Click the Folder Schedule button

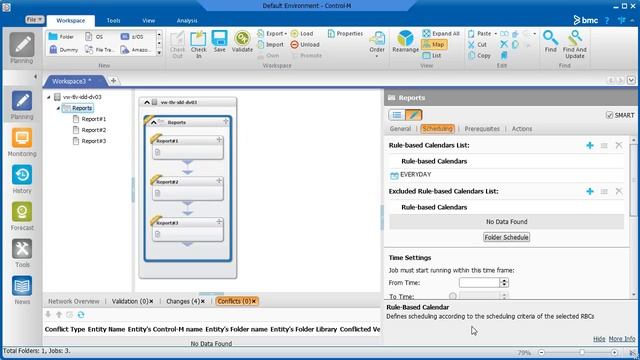point(507,238)
